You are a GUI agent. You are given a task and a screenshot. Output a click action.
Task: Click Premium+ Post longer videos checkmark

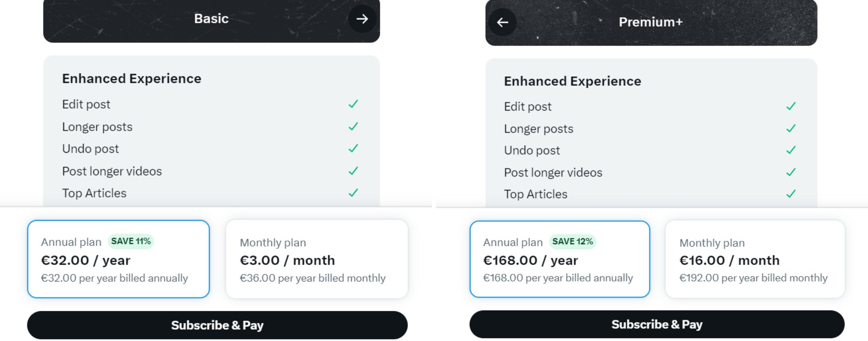tap(791, 173)
